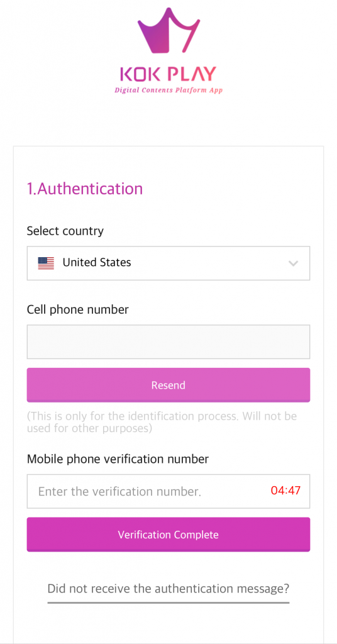Focus the Cell phone number field
Screen dimensions: 337x644
tap(168, 341)
